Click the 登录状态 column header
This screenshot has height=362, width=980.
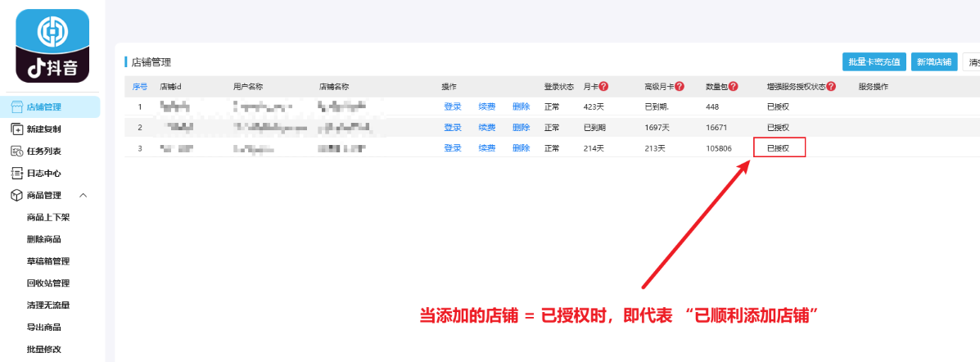[558, 87]
